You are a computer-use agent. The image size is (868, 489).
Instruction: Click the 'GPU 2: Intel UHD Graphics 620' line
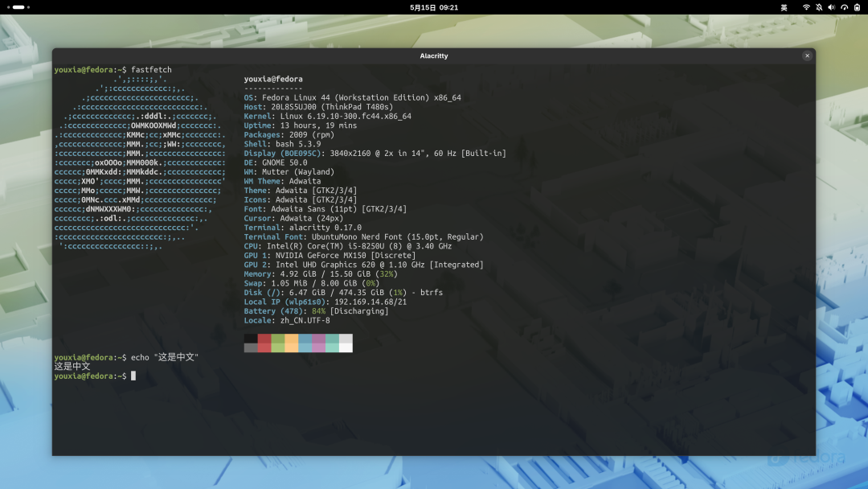(x=364, y=265)
